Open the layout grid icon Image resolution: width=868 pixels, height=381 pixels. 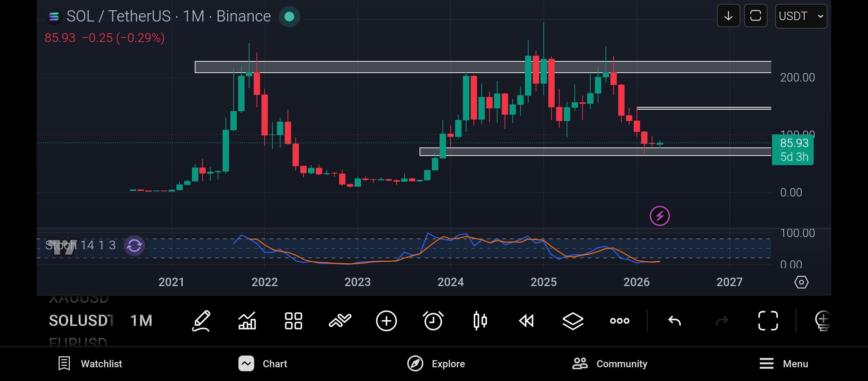[293, 321]
